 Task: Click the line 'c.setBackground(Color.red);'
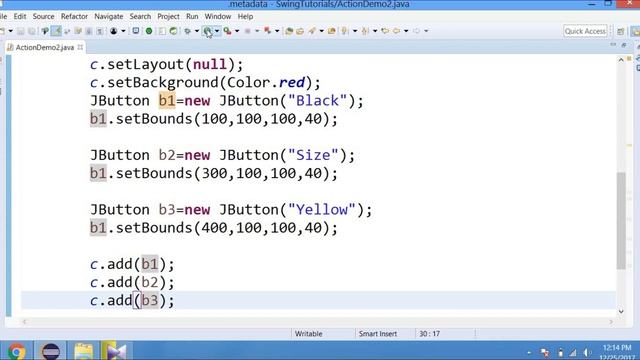[205, 83]
